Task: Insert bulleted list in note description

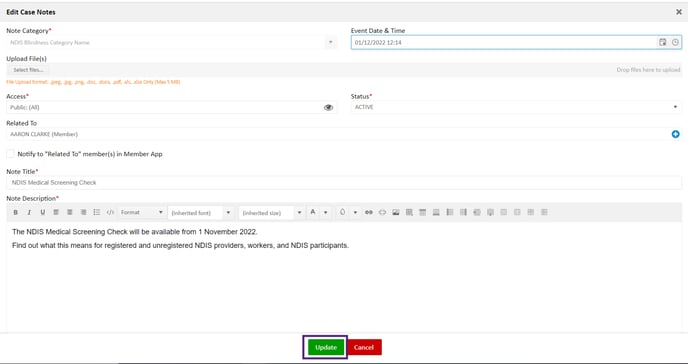Action: tap(97, 212)
